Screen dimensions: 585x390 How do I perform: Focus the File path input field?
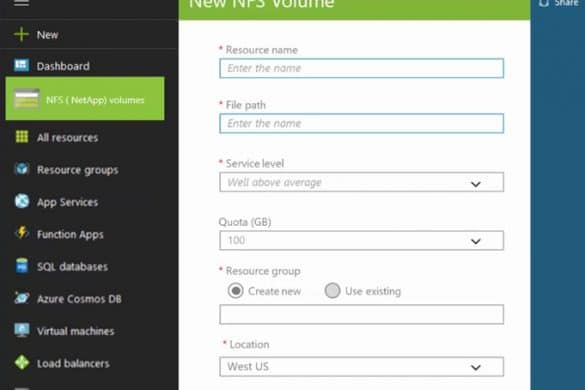(x=361, y=123)
